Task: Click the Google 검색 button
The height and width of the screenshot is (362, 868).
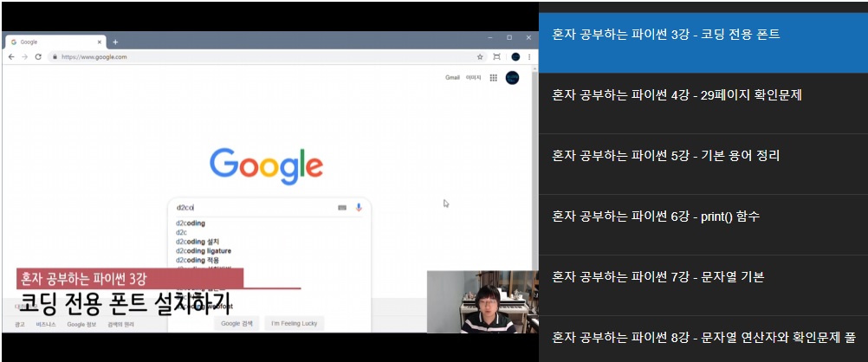Action: [236, 323]
